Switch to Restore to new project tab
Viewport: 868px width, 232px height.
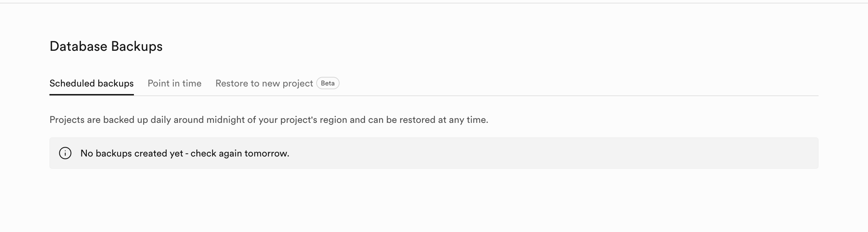(264, 83)
